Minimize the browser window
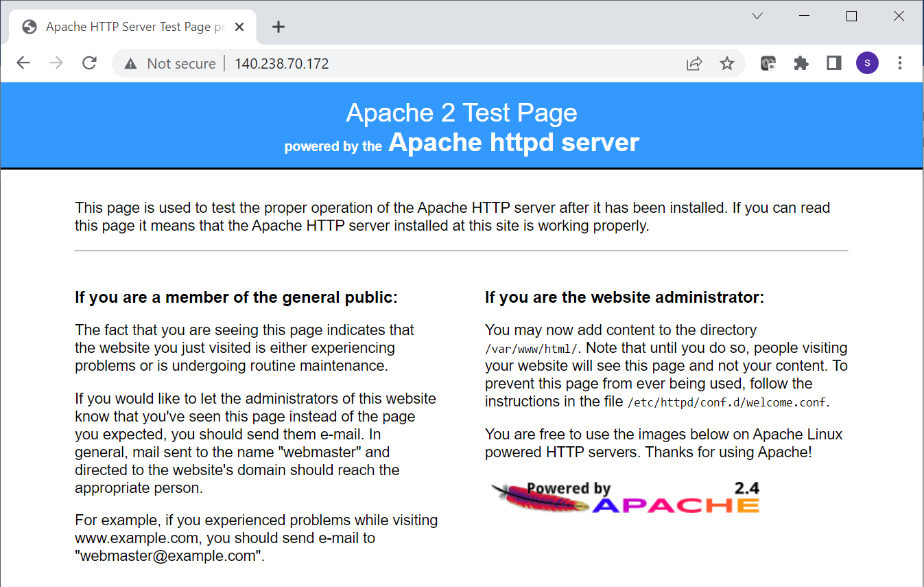924x587 pixels. click(x=803, y=15)
